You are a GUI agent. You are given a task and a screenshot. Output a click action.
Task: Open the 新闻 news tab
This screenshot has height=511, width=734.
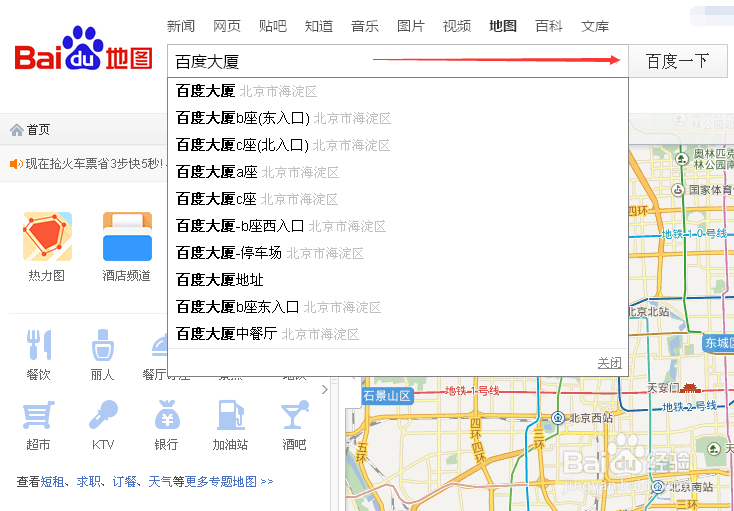click(x=181, y=26)
